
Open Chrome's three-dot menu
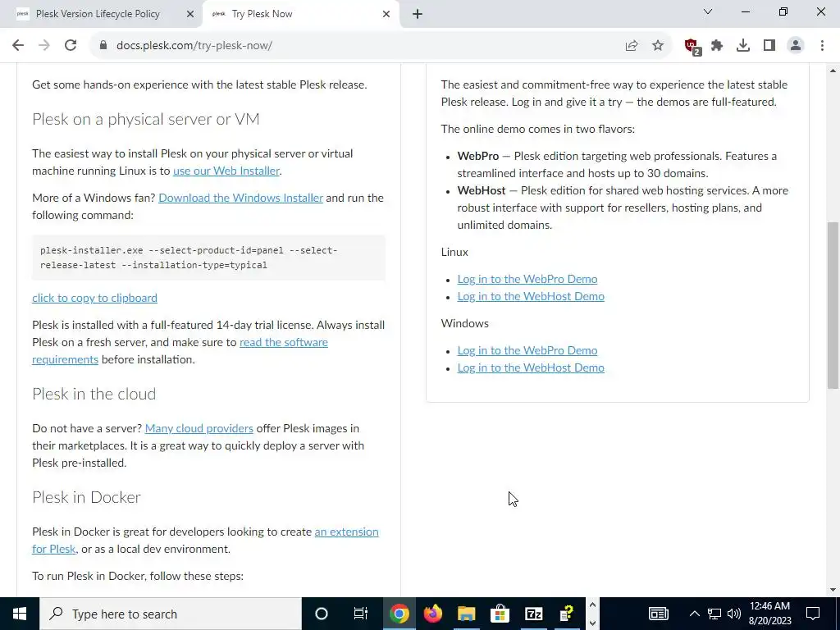822,46
